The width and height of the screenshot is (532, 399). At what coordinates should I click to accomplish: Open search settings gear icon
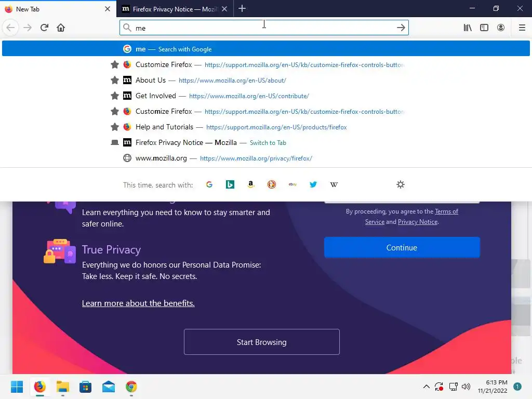point(401,184)
